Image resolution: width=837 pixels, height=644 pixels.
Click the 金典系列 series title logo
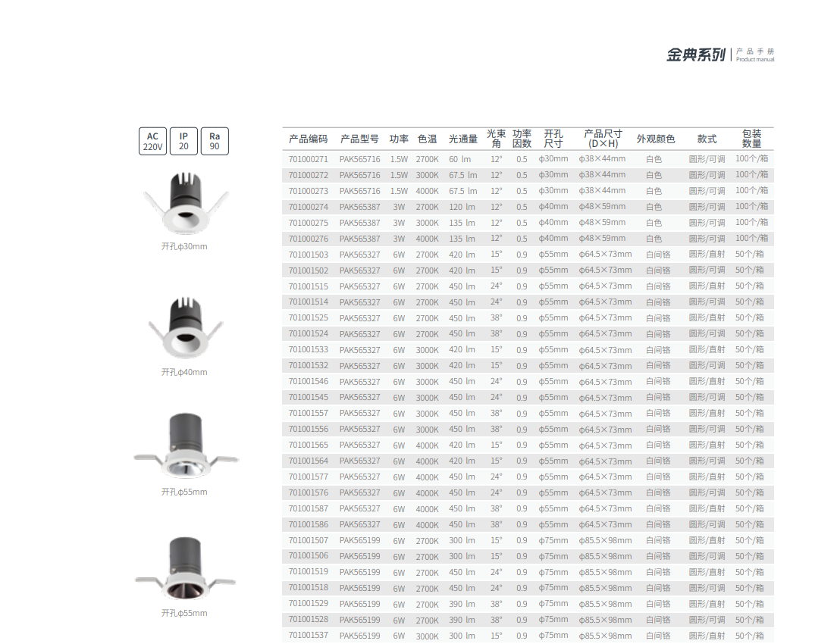[x=695, y=55]
